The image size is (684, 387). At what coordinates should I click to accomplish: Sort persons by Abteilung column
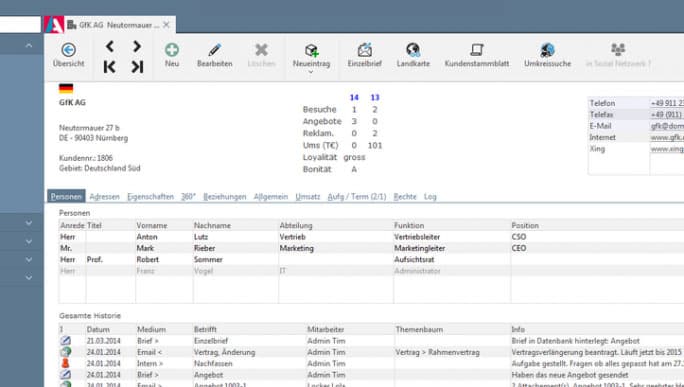click(336, 226)
